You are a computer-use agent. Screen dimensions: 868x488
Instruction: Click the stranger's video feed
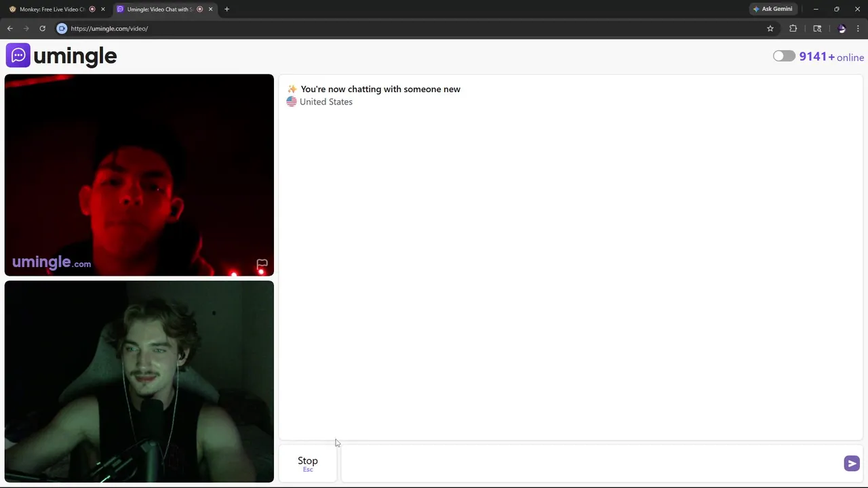[x=139, y=175]
